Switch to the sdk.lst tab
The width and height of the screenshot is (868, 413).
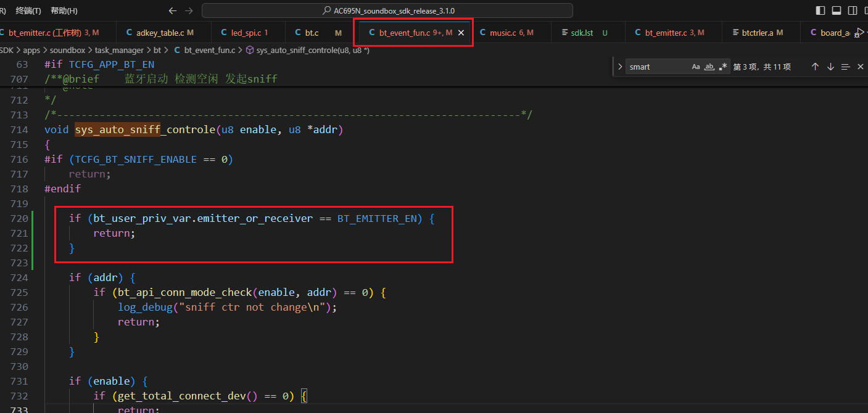tap(588, 33)
